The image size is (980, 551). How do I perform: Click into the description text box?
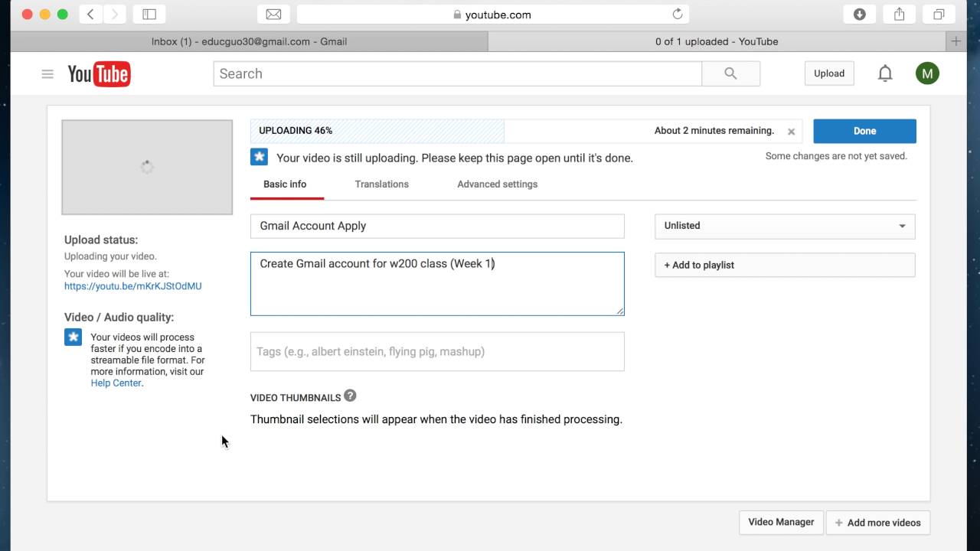coord(437,283)
